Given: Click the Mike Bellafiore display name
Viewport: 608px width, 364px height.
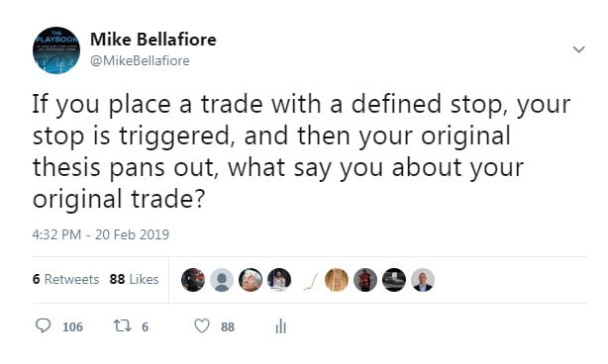Looking at the screenshot, I should tap(153, 40).
